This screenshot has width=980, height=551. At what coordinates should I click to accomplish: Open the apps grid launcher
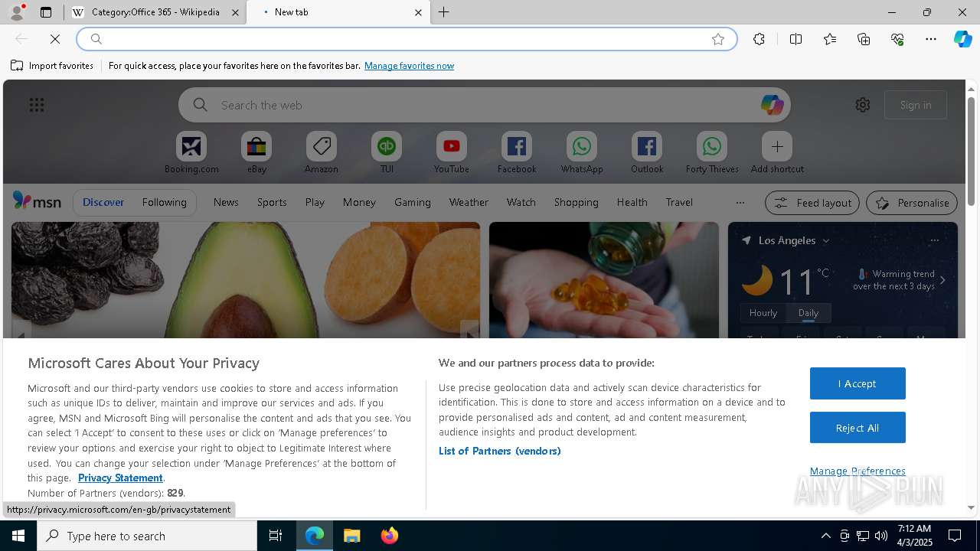[37, 105]
